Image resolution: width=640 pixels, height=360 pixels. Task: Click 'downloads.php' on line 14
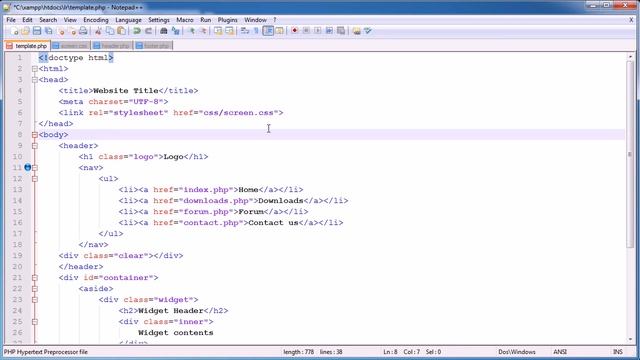point(216,200)
